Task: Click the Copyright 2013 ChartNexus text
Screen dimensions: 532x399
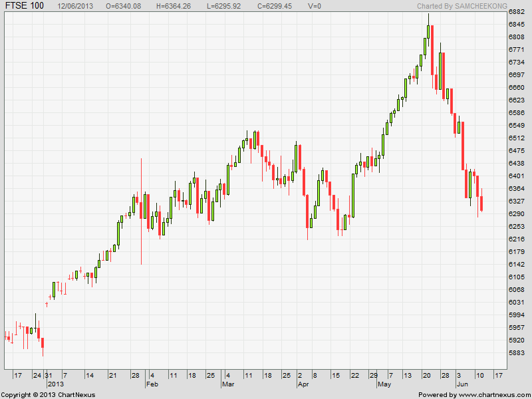Action: (48, 394)
